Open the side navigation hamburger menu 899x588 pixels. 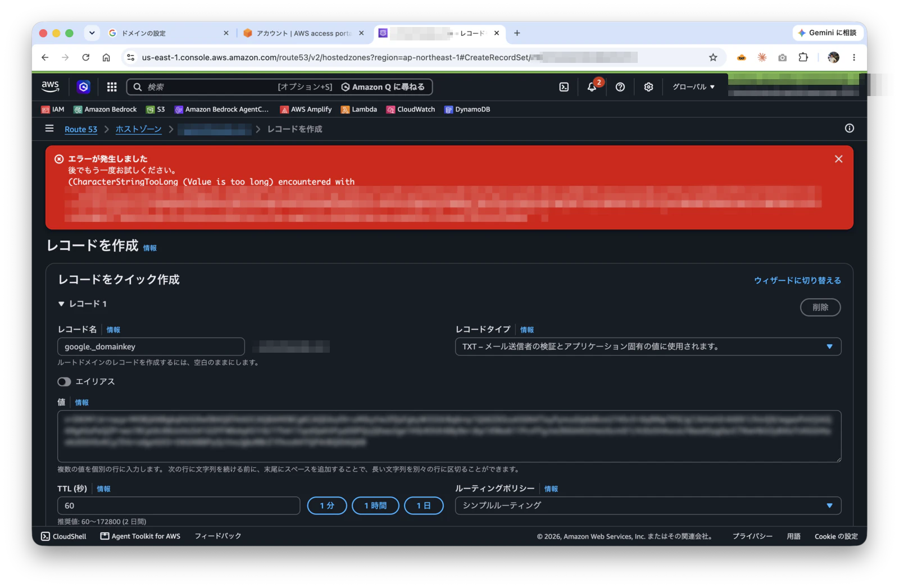[x=49, y=129]
